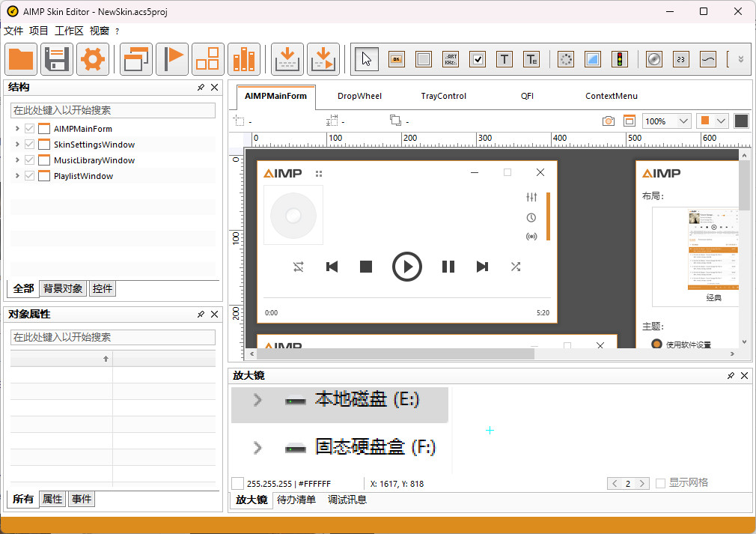This screenshot has height=534, width=756.
Task: Click the open folder toolbar icon
Action: tap(21, 59)
